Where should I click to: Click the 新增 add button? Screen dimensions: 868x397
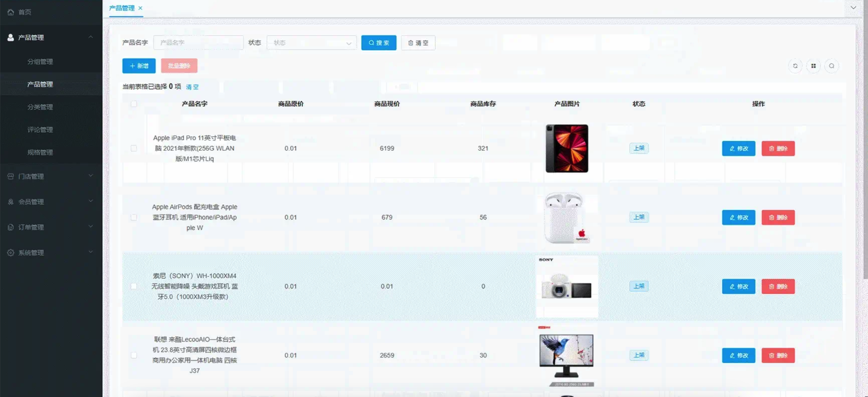[139, 66]
